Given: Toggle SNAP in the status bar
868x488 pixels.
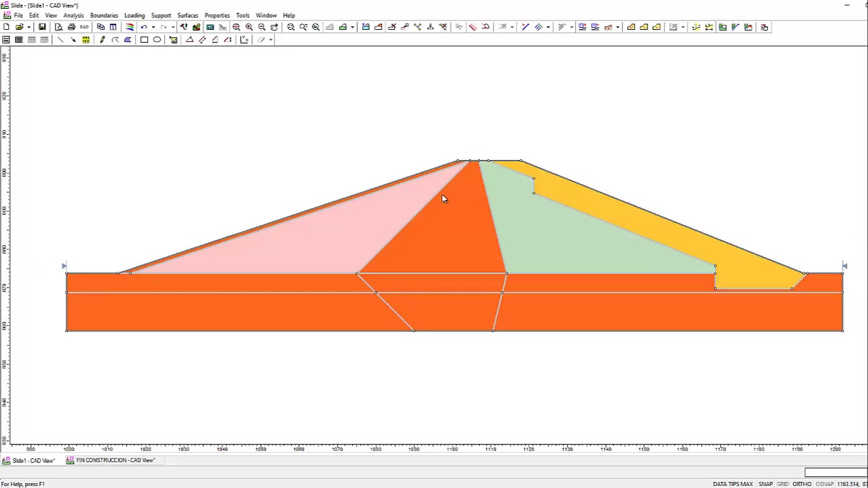Looking at the screenshot, I should tap(766, 484).
